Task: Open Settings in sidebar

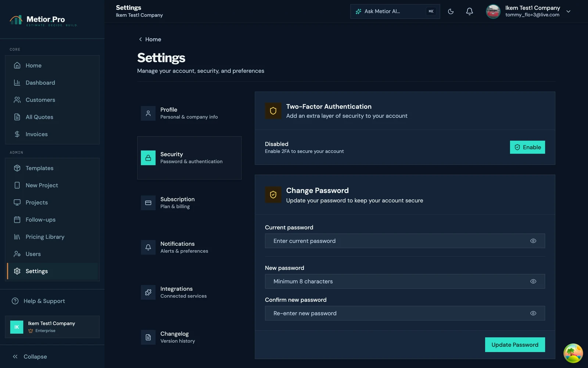Action: click(53, 271)
